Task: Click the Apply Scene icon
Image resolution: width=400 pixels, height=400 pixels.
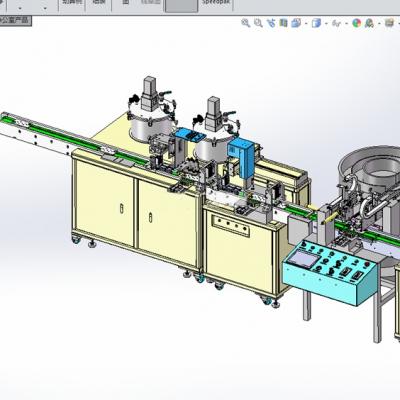Action: 369,23
